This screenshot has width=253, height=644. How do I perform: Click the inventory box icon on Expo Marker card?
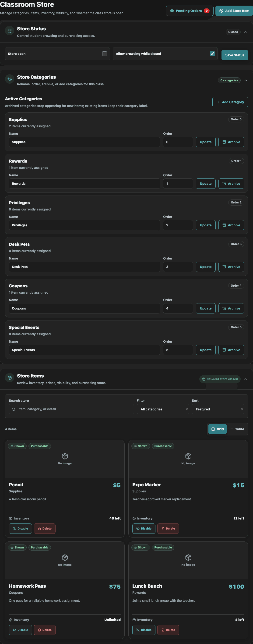(x=134, y=518)
